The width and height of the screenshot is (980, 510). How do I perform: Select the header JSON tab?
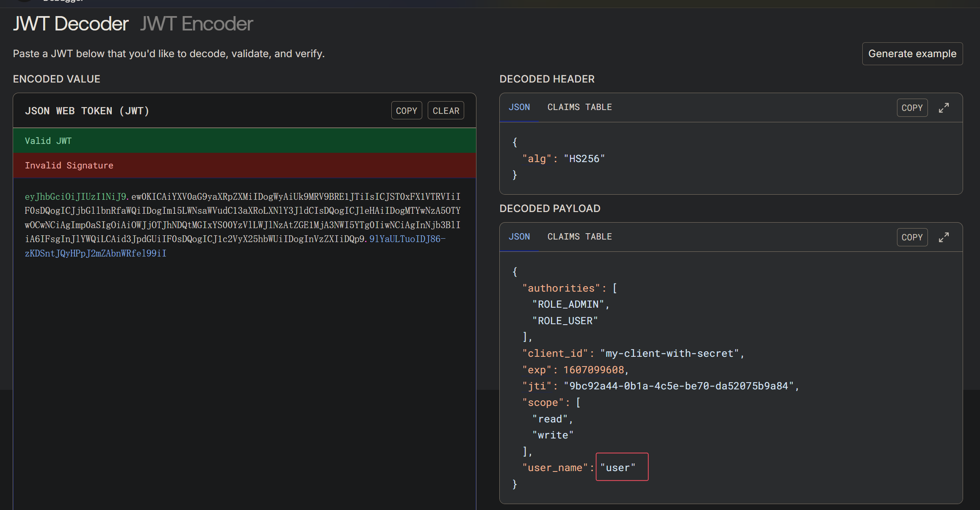click(x=519, y=107)
